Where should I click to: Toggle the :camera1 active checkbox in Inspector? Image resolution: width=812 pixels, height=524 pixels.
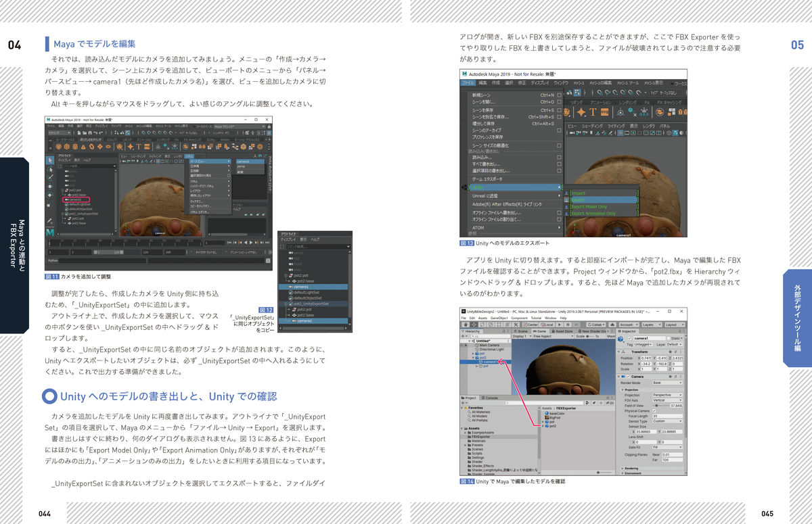pos(629,338)
